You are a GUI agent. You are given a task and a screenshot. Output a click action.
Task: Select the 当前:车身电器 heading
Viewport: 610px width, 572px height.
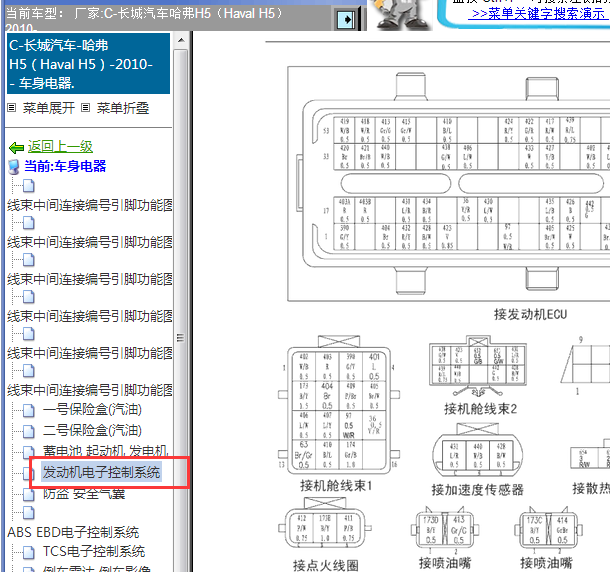(65, 166)
